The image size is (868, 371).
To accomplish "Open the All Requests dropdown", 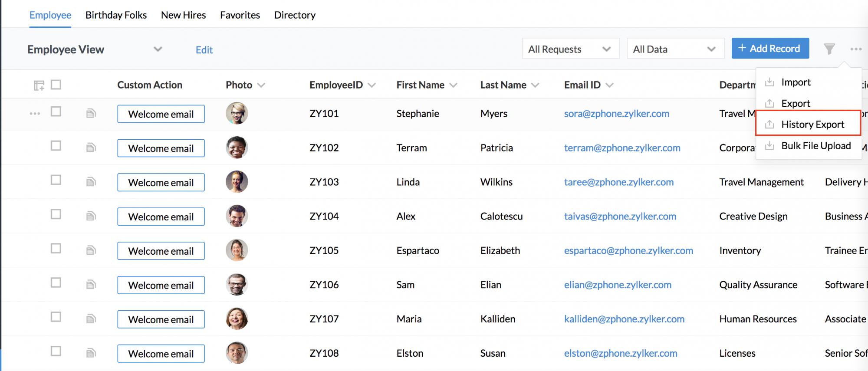I will 571,49.
